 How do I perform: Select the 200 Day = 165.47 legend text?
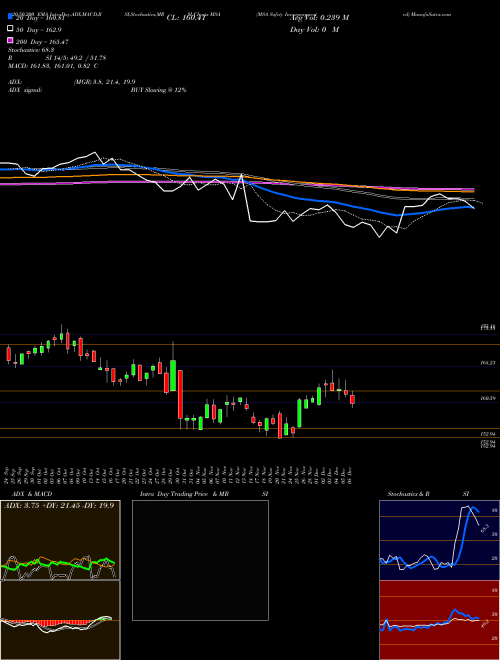click(42, 42)
